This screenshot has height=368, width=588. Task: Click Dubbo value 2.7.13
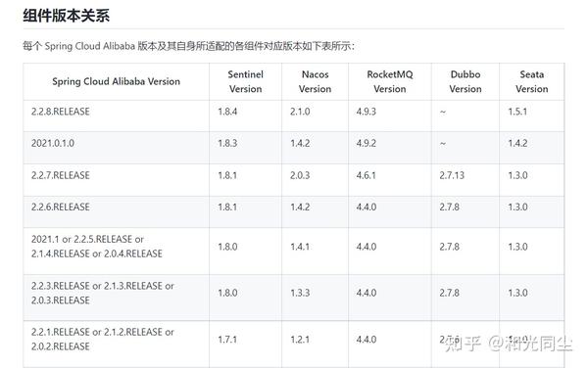point(452,175)
